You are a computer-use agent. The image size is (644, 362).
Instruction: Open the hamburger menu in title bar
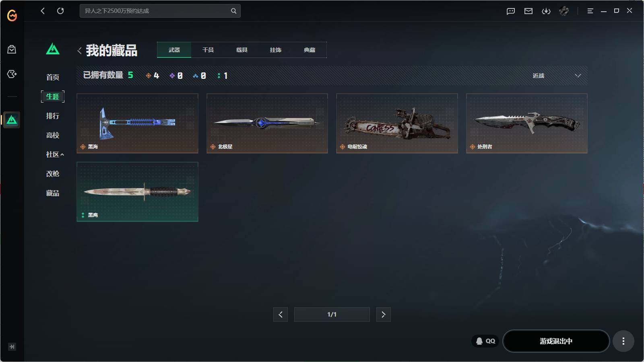pos(591,11)
